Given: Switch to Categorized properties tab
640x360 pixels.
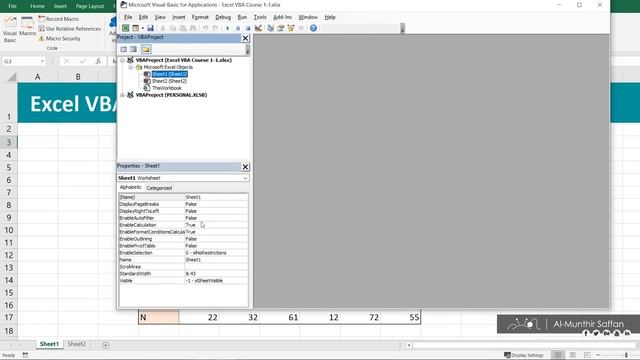Looking at the screenshot, I should coord(159,188).
